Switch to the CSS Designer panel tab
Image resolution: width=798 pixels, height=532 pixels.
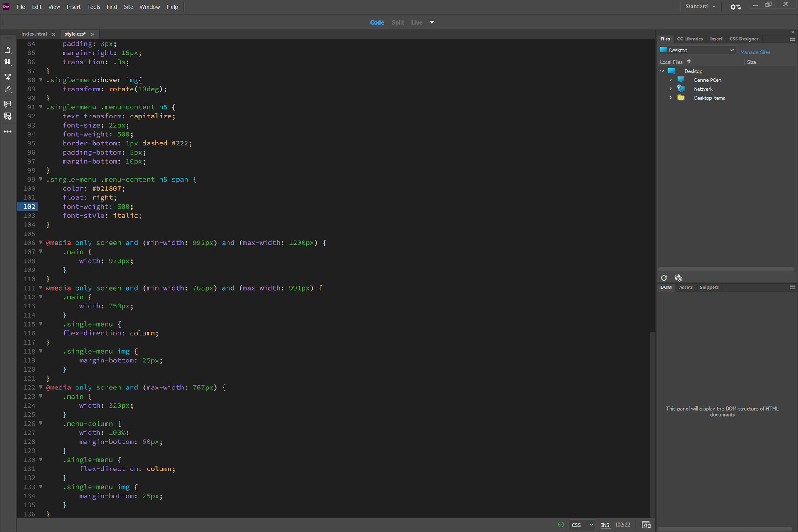[x=744, y=39]
